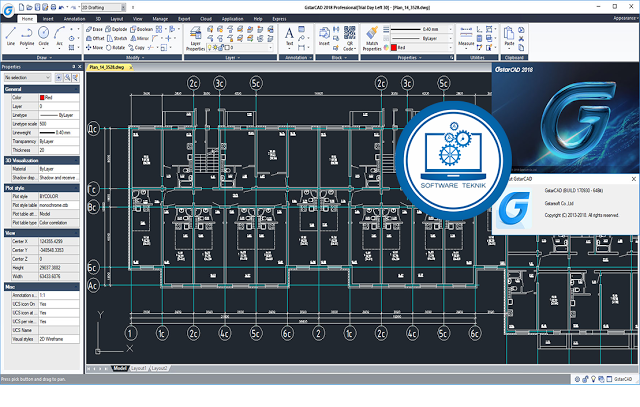Switch to the Manage ribbon tab
Viewport: 640px width, 407px height.
click(160, 19)
